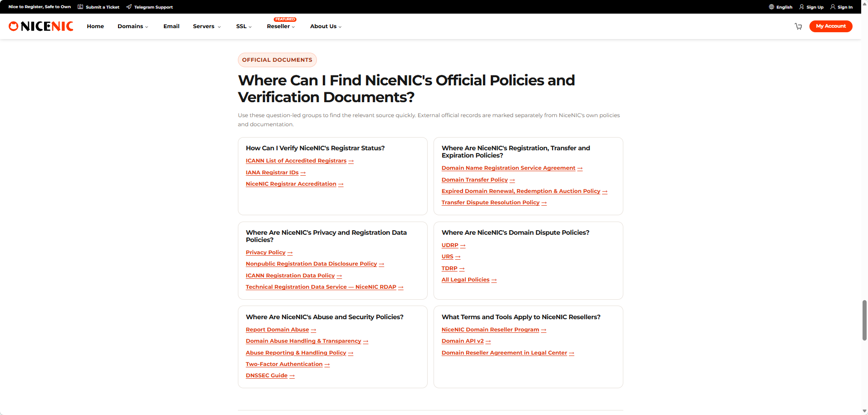868x415 pixels.
Task: Click the Submit a Ticket icon
Action: (80, 7)
